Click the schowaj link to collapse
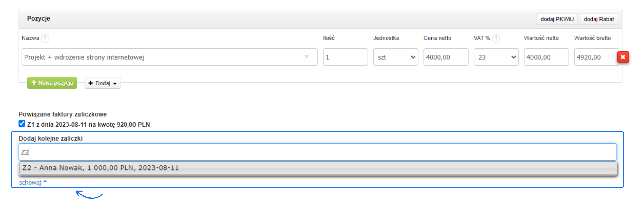 [30, 183]
